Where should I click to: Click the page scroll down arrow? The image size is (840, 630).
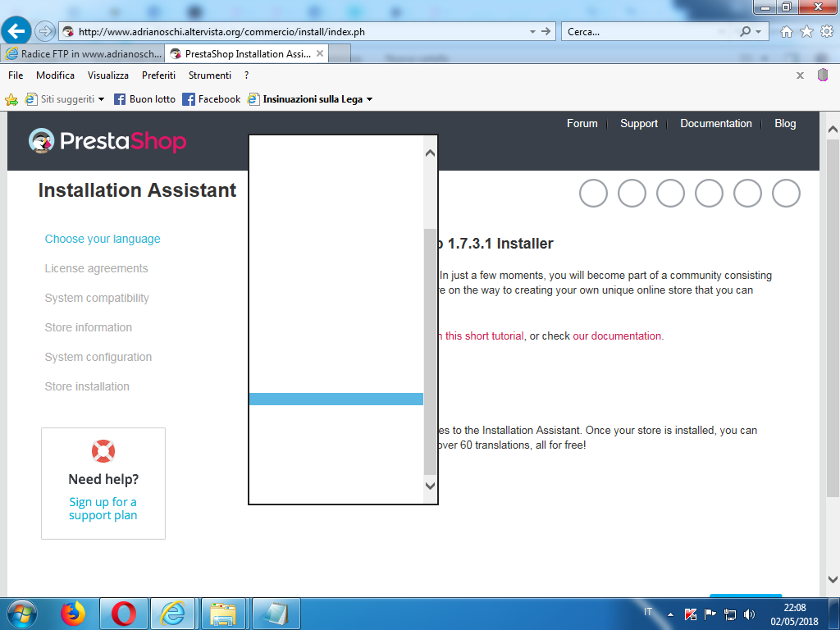click(x=833, y=579)
